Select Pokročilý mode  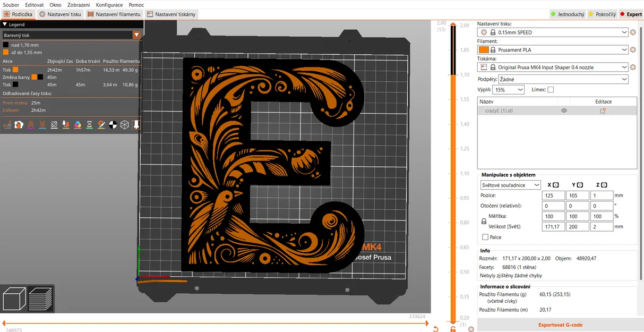(602, 14)
